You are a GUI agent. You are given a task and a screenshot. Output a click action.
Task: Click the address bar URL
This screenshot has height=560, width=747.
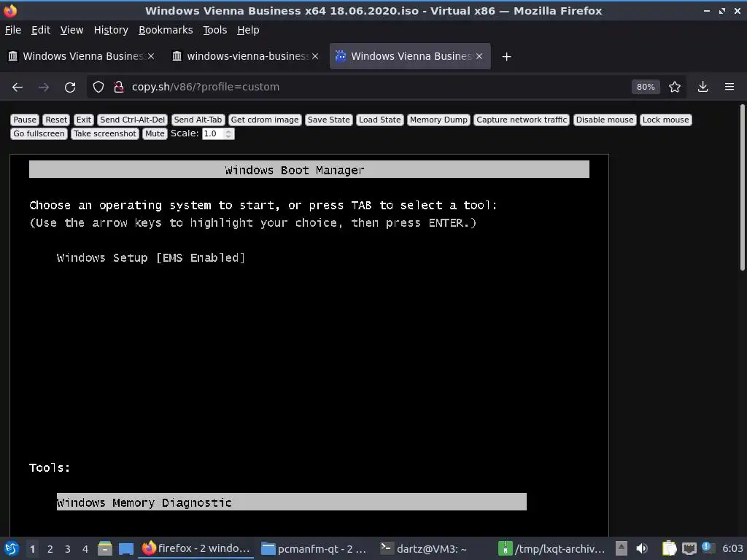point(205,87)
